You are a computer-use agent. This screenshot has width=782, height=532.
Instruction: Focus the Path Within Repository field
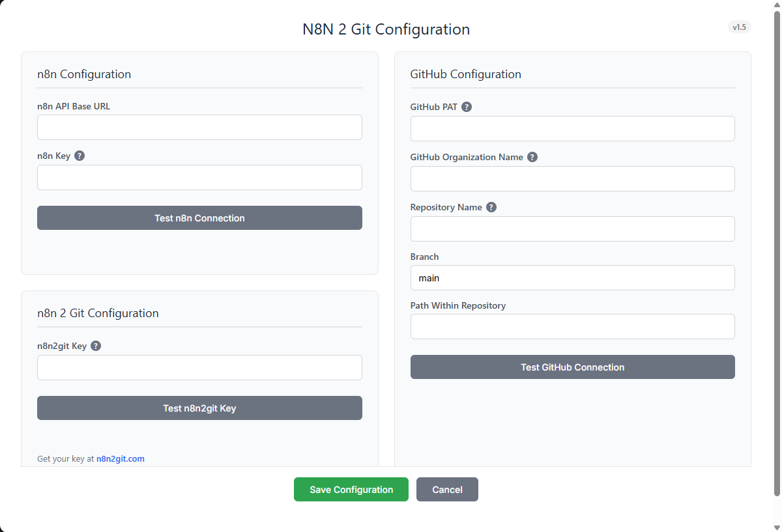tap(573, 326)
